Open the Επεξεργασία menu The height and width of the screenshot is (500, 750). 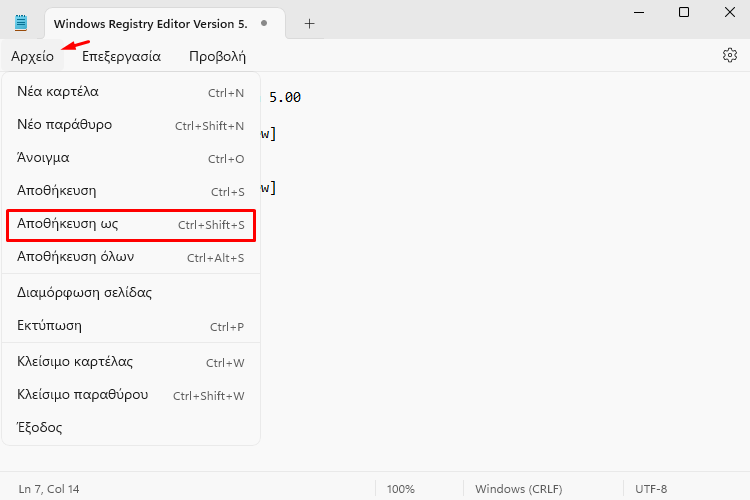121,56
